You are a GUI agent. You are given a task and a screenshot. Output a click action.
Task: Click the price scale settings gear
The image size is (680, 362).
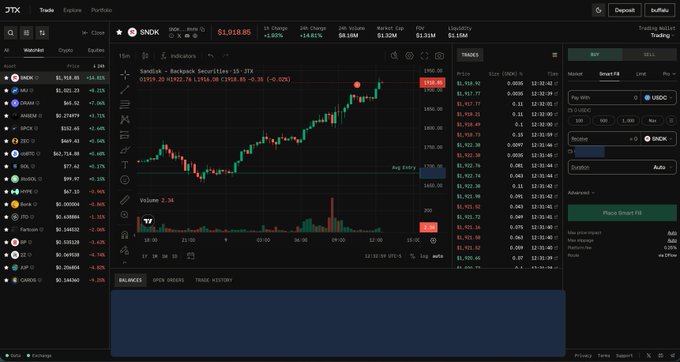(x=433, y=240)
